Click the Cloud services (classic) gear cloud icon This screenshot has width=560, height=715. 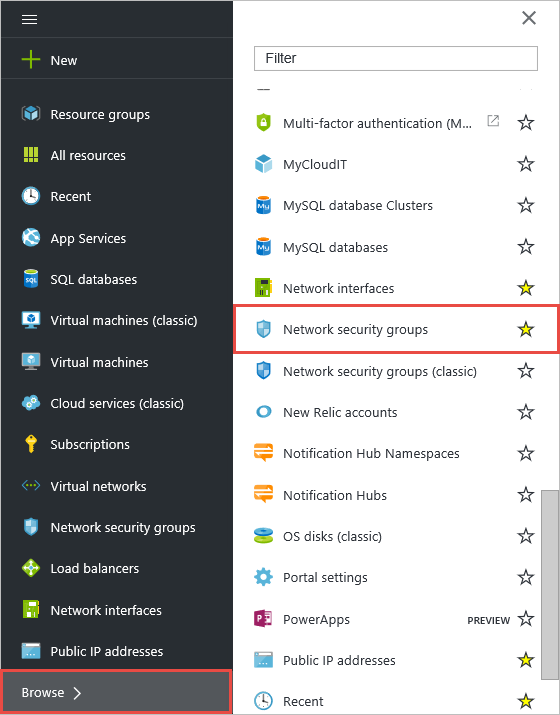pos(31,403)
